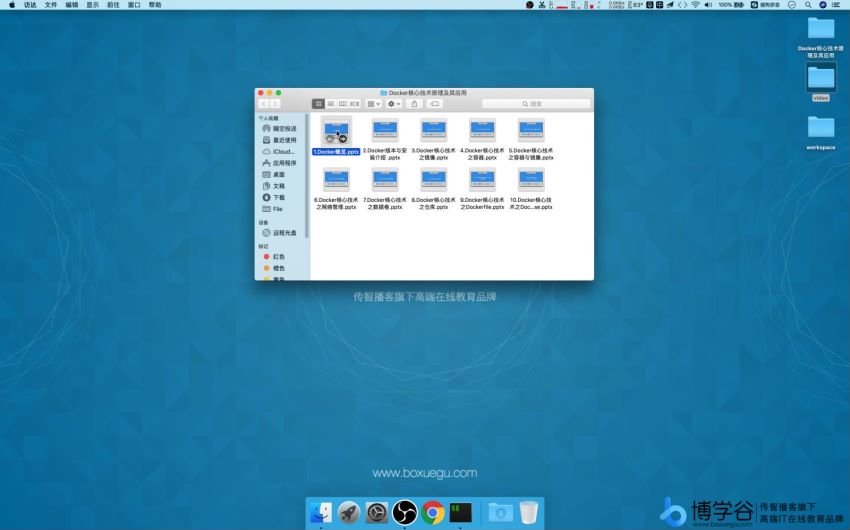
Task: Open Recents (最近使用) in sidebar
Action: tap(280, 140)
